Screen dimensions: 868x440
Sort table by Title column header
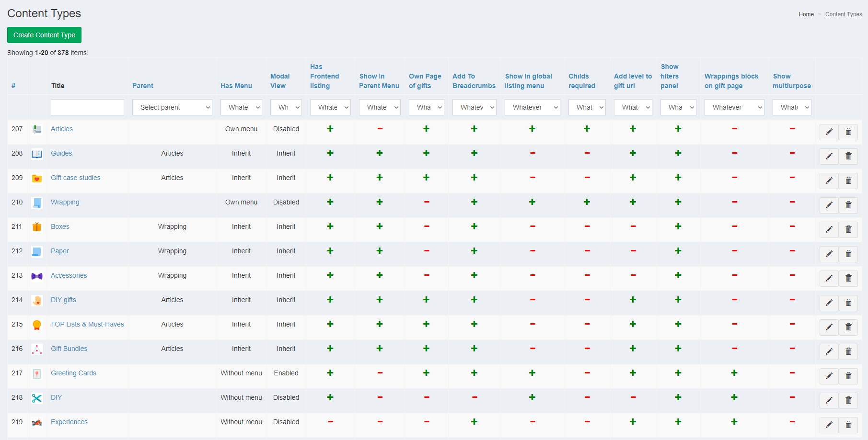tap(58, 86)
